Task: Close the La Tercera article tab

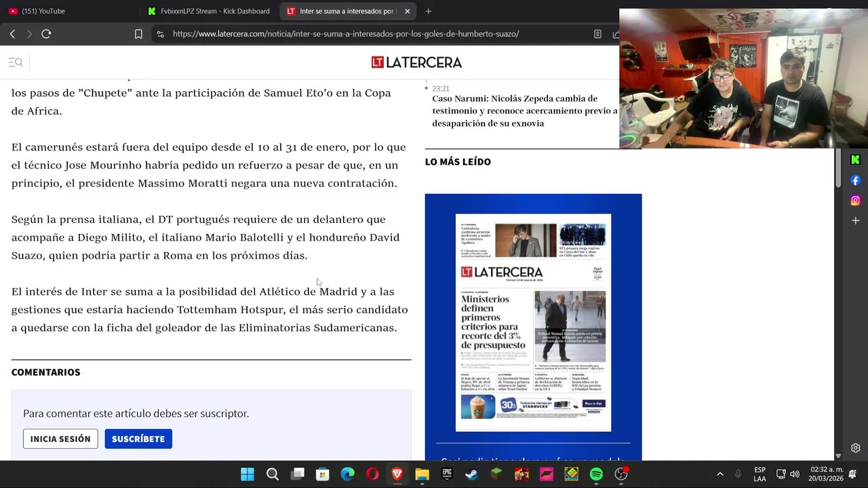Action: pyautogui.click(x=407, y=11)
